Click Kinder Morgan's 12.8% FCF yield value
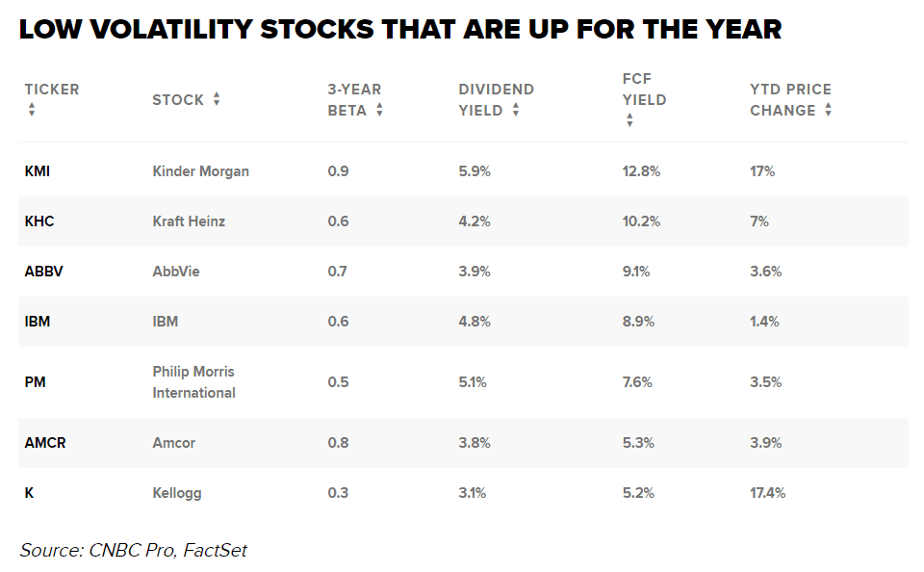Image resolution: width=924 pixels, height=572 pixels. [640, 171]
